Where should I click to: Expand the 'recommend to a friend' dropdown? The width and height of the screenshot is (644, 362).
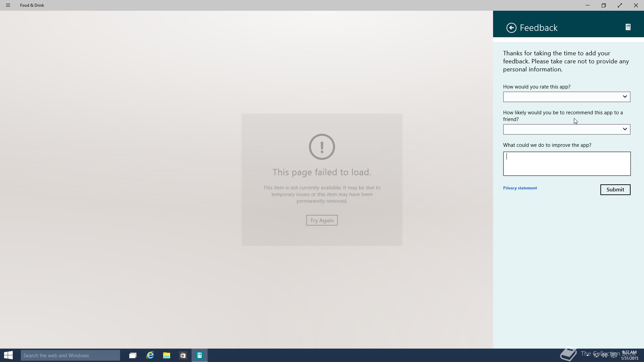tap(567, 129)
